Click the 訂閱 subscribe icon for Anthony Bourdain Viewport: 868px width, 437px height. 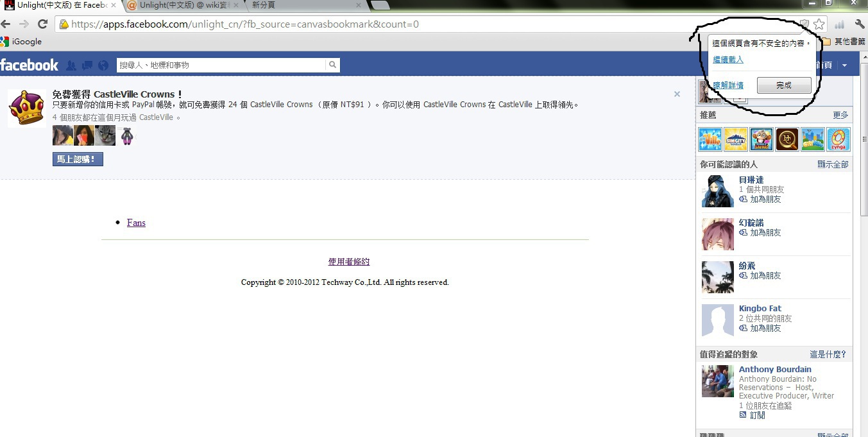[x=743, y=415]
